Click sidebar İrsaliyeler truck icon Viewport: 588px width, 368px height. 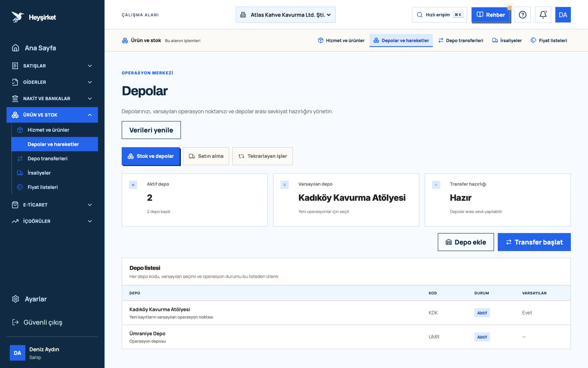20,173
